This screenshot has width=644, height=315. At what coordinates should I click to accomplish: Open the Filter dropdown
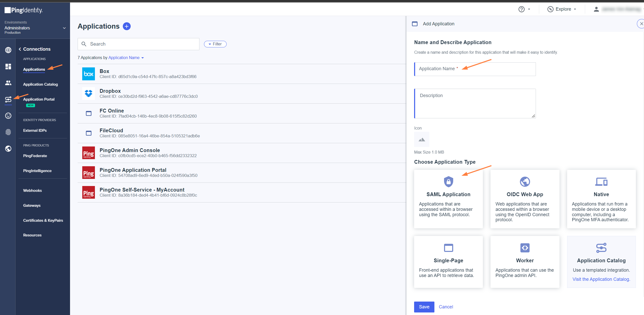pyautogui.click(x=215, y=44)
